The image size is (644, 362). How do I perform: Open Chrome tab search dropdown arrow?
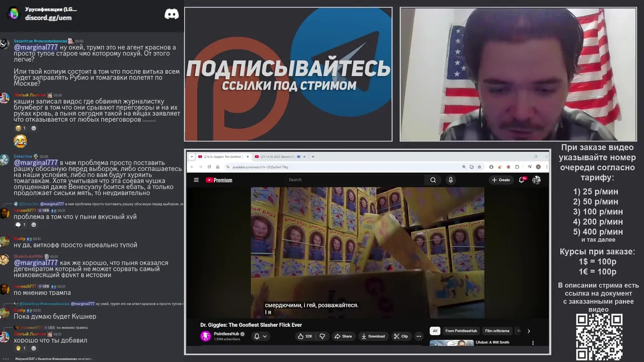tap(191, 156)
